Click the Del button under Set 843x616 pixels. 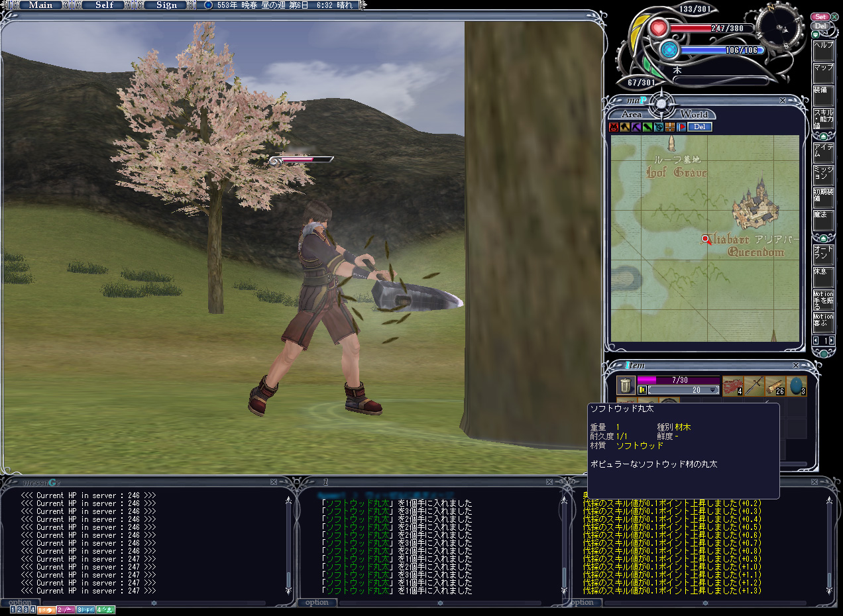pyautogui.click(x=820, y=26)
